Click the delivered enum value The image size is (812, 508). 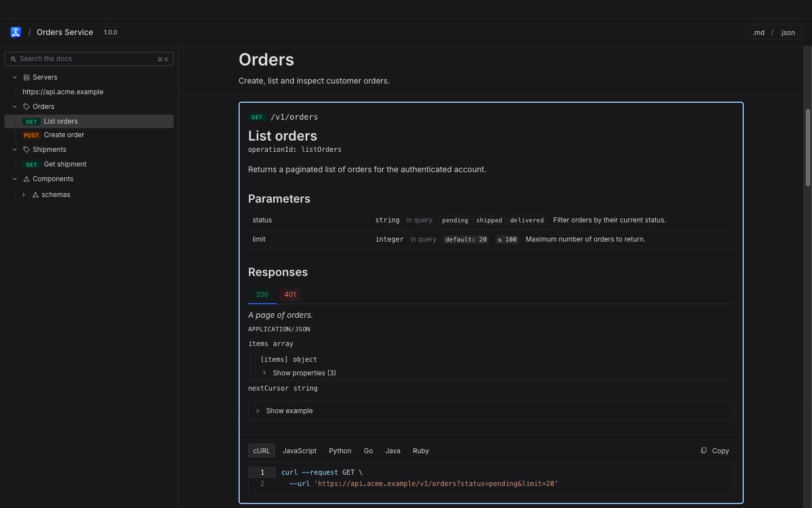point(527,220)
